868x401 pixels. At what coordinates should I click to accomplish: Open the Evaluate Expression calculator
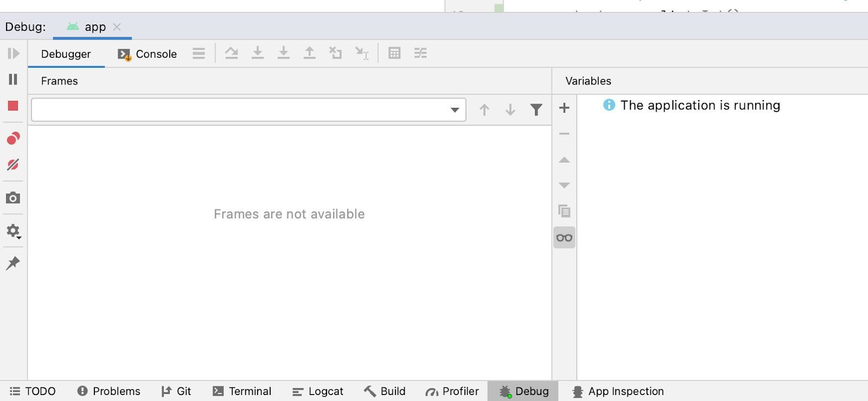tap(394, 53)
